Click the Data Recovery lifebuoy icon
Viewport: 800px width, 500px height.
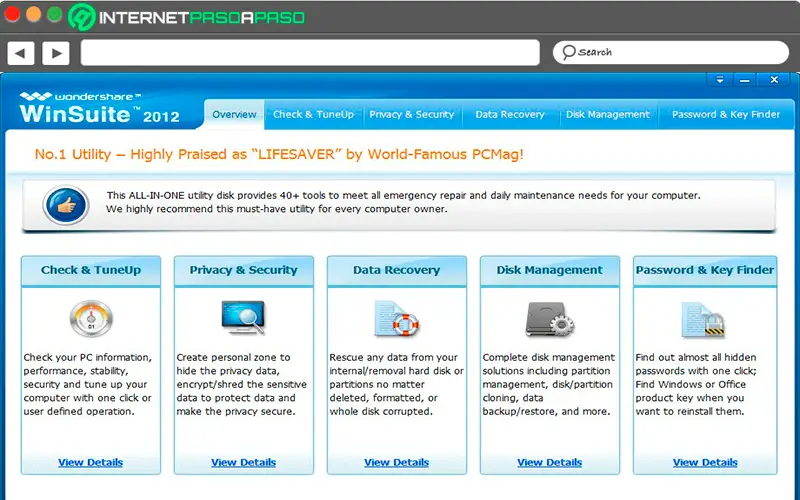pyautogui.click(x=396, y=319)
